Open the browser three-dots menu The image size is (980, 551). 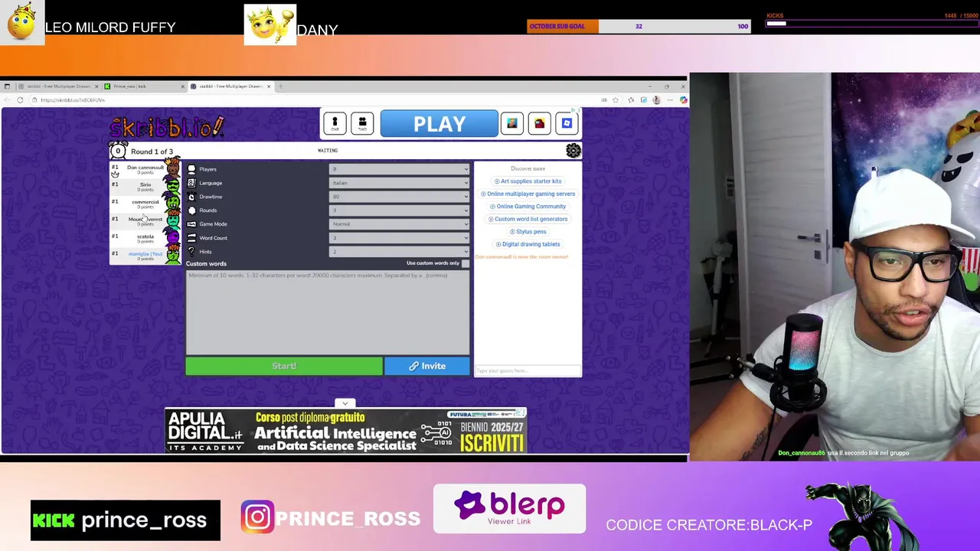pyautogui.click(x=670, y=100)
